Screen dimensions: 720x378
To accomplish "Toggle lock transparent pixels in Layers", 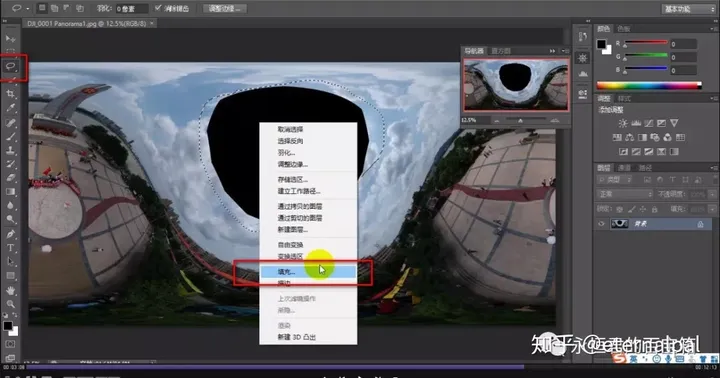I will 620,209.
